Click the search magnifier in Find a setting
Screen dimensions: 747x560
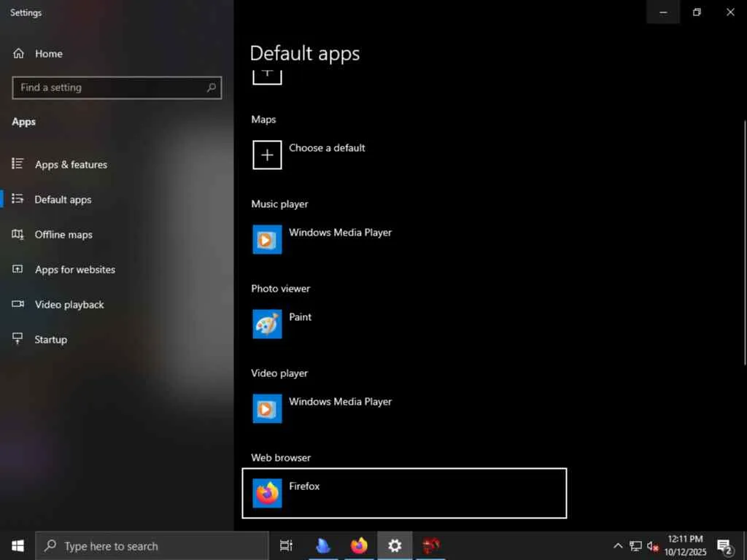[211, 87]
